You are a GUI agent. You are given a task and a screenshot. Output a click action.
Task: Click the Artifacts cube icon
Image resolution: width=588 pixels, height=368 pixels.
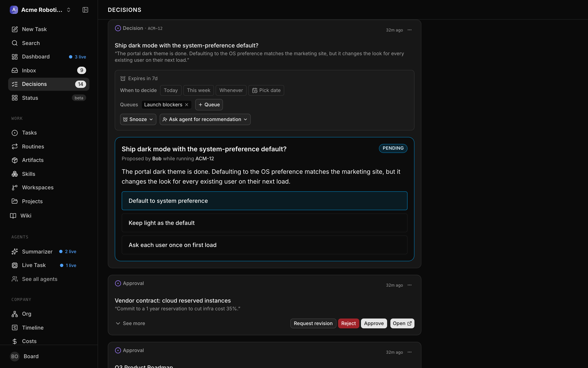click(14, 160)
